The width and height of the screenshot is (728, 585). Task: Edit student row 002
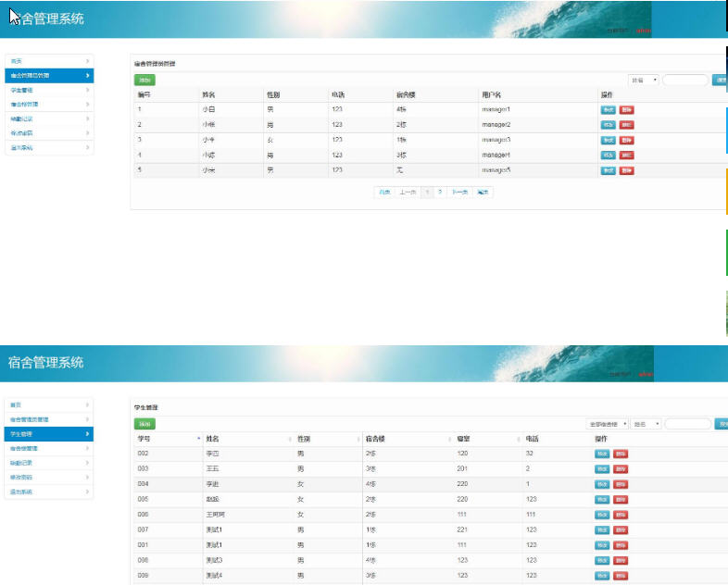pos(602,454)
